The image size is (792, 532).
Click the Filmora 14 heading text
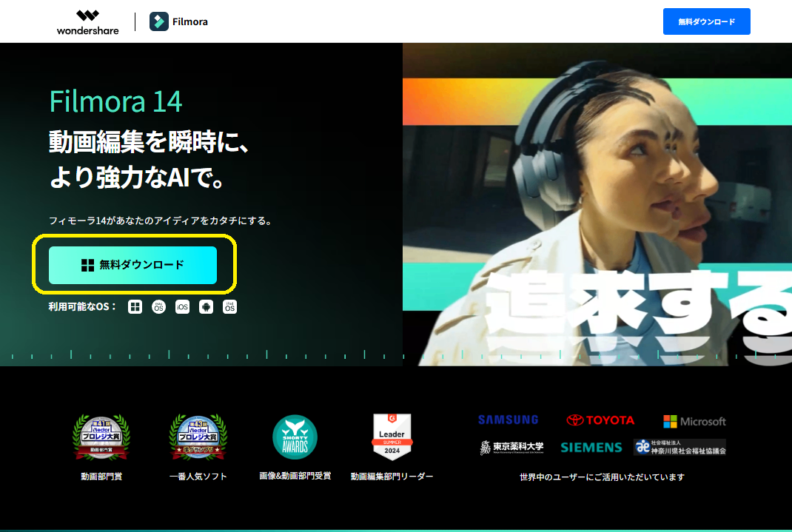(115, 101)
